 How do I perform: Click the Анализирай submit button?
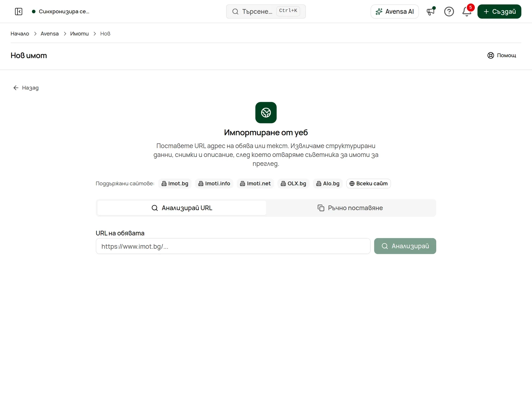[405, 246]
